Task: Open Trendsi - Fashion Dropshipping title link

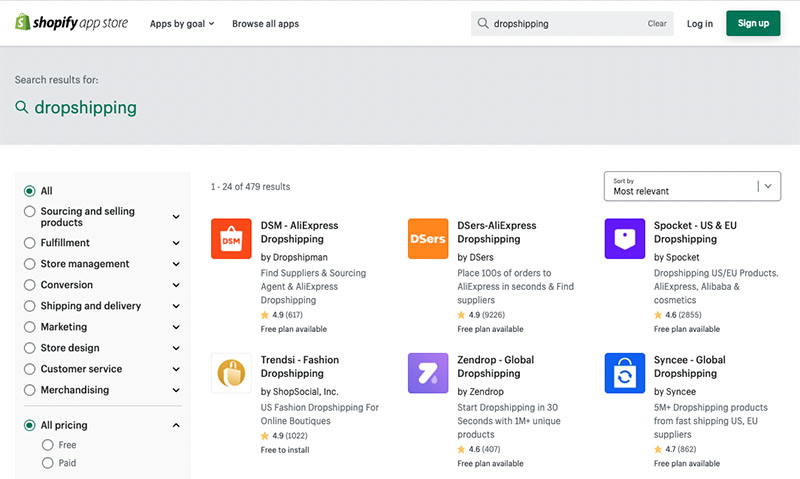Action: point(299,366)
